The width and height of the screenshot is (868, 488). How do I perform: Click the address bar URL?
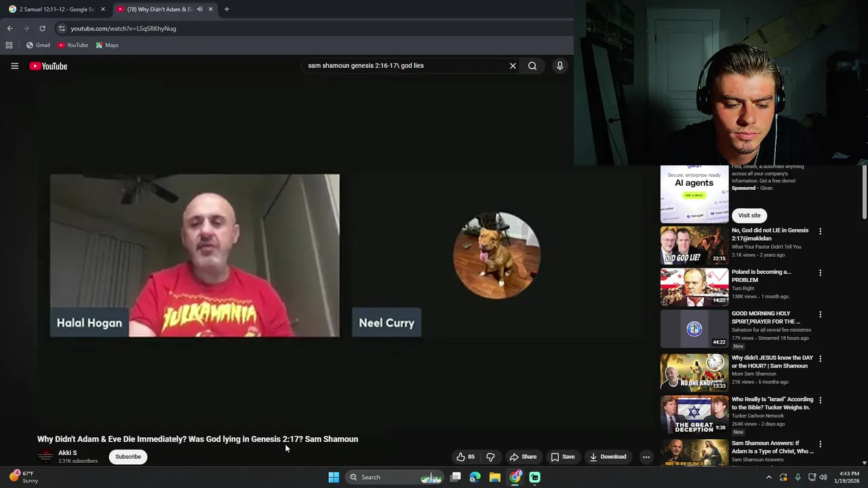click(x=123, y=28)
